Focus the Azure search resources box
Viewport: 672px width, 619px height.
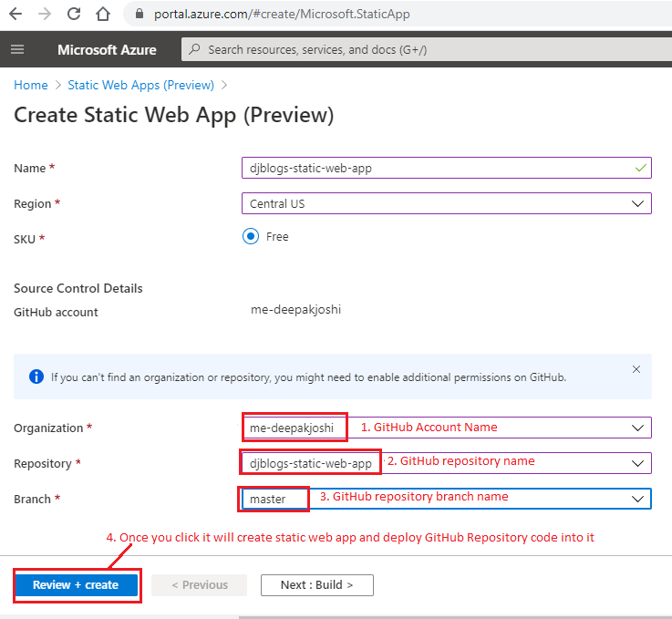coord(427,49)
